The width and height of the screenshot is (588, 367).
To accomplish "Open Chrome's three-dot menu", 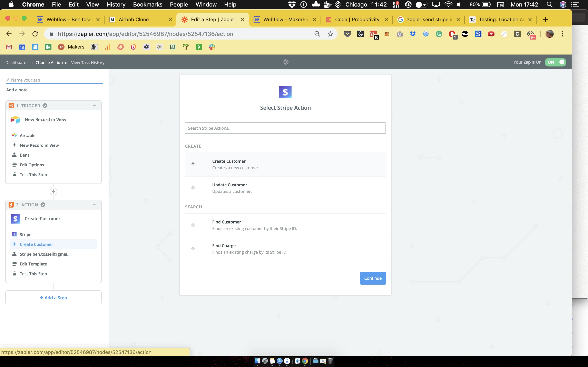I will coord(562,34).
